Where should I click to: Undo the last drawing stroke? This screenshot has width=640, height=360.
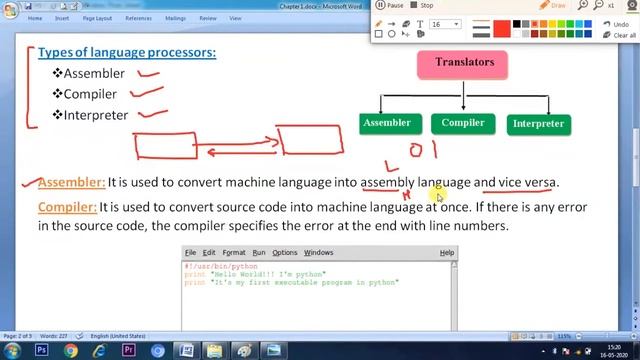pos(616,24)
